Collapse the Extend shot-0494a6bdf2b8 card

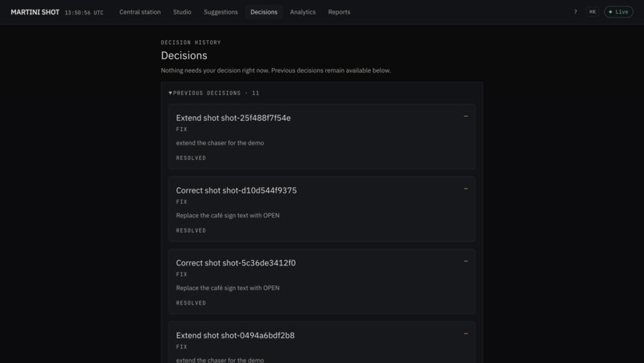(466, 333)
